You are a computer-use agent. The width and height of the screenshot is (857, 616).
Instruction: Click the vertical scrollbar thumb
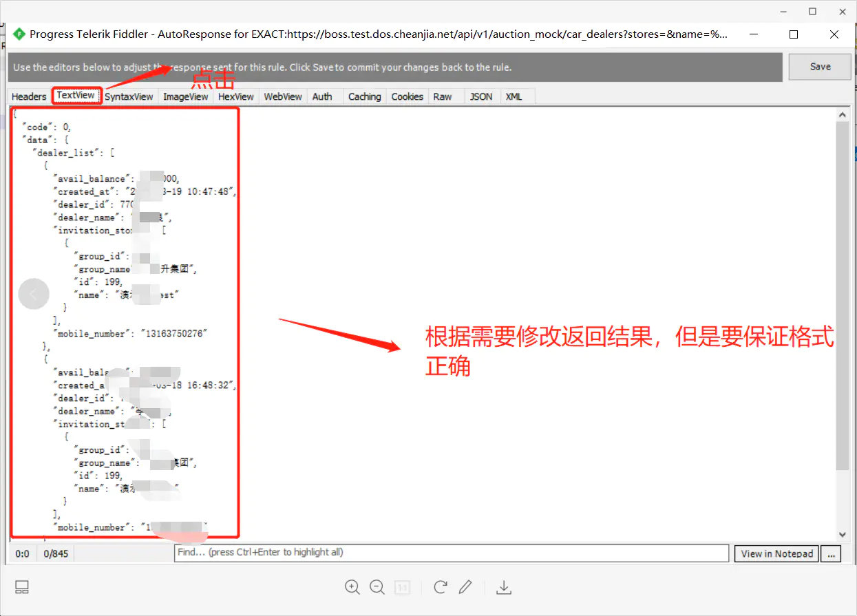843,296
